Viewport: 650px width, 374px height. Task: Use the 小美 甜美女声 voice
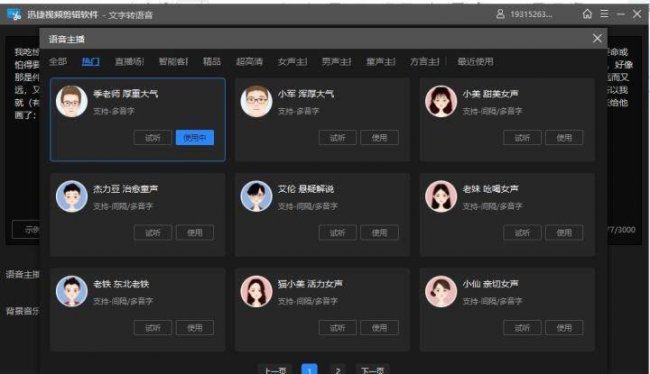564,138
